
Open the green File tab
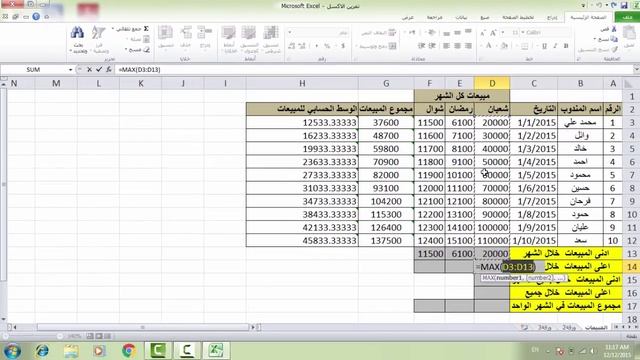[627, 18]
